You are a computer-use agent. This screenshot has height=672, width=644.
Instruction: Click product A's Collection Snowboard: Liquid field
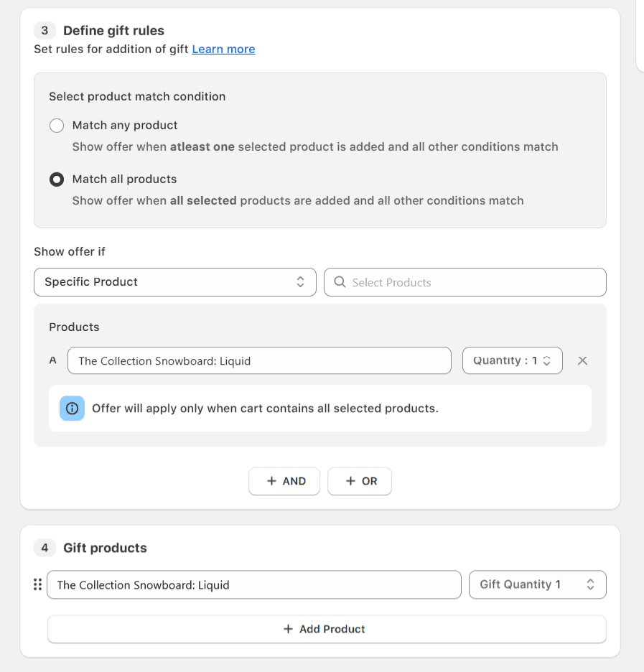pyautogui.click(x=259, y=360)
